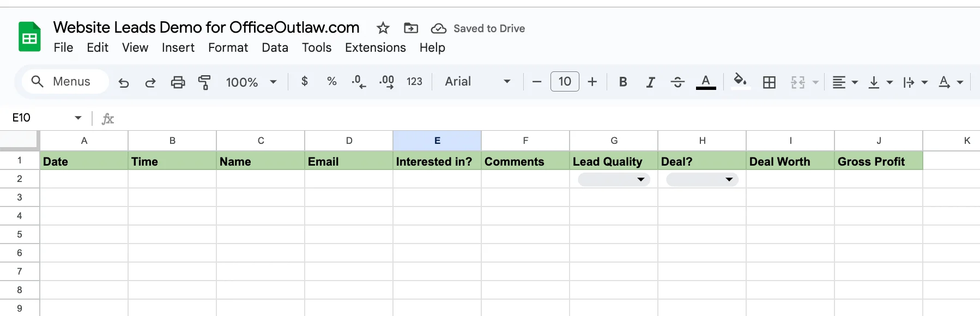This screenshot has height=316, width=980.
Task: Format as percent
Action: (x=331, y=81)
